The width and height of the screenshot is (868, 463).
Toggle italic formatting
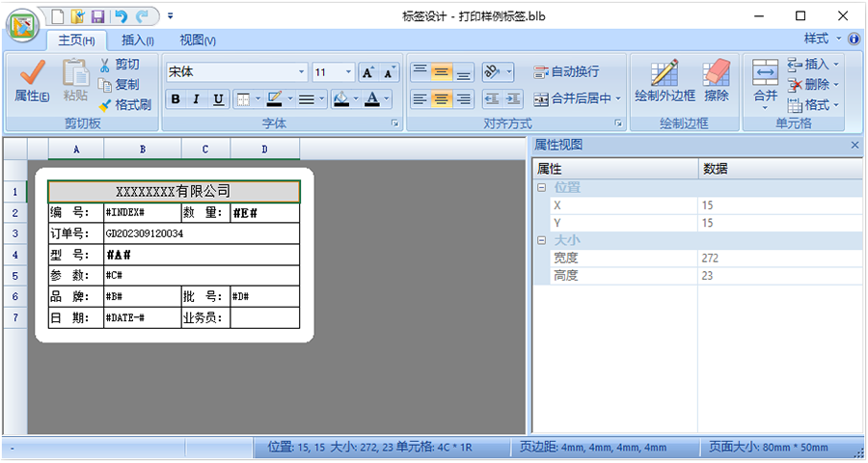point(197,99)
